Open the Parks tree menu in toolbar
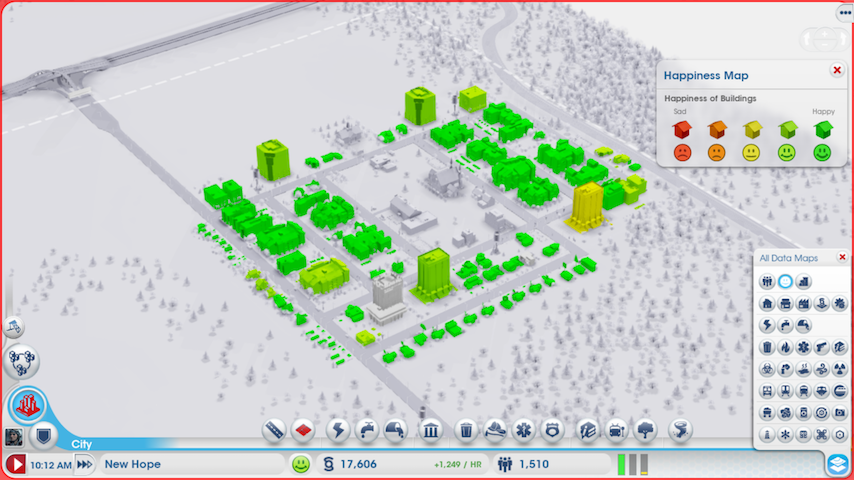 [646, 430]
